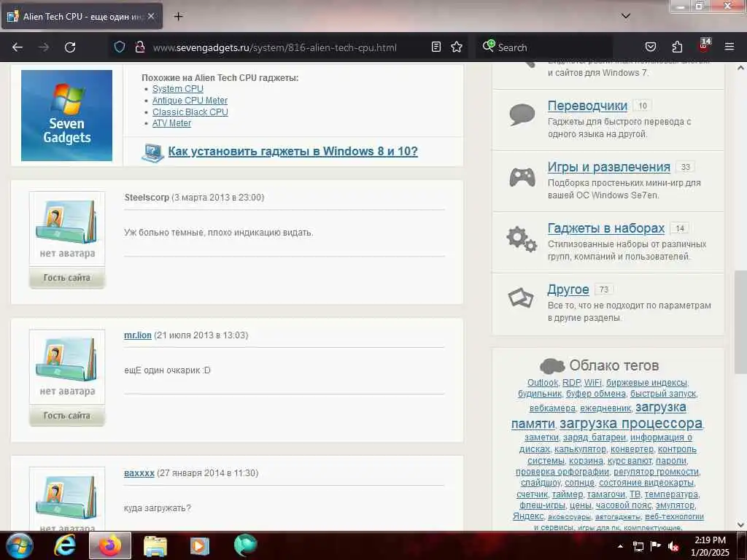This screenshot has height=560, width=747.
Task: Open the регулятор громкости tag
Action: point(656,472)
